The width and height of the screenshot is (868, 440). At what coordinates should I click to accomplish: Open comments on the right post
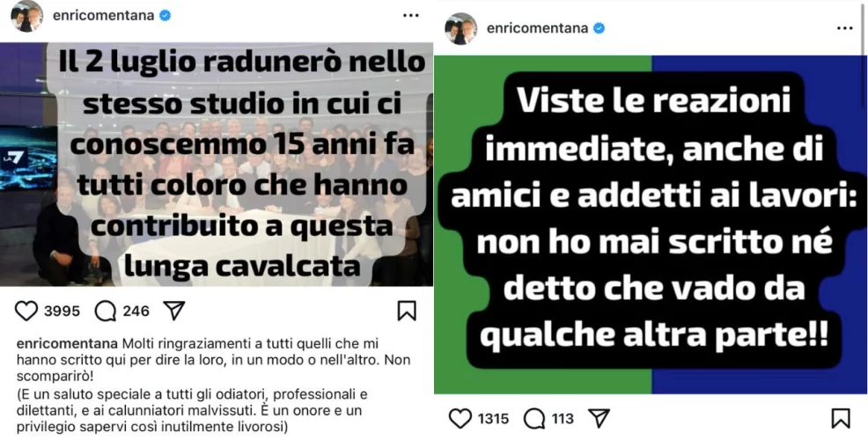tap(534, 418)
